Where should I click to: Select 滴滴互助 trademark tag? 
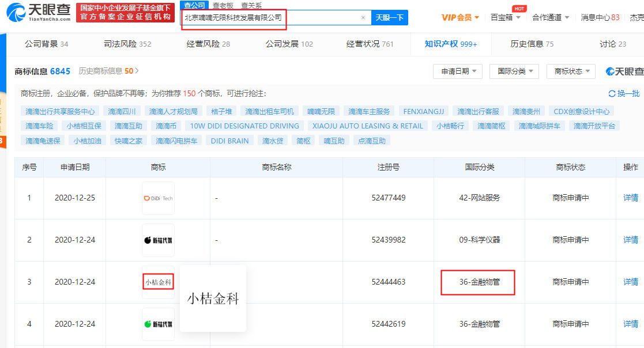click(128, 126)
